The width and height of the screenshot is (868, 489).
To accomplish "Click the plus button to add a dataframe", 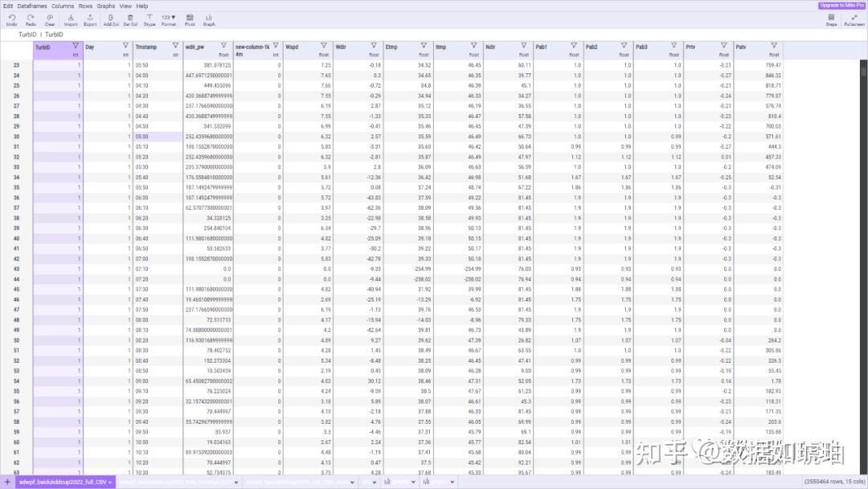I will pos(6,480).
